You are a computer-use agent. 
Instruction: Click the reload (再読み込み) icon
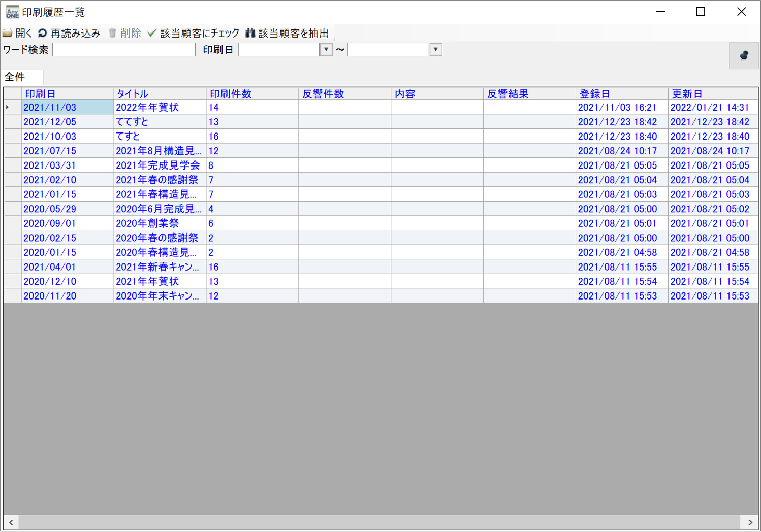click(43, 34)
